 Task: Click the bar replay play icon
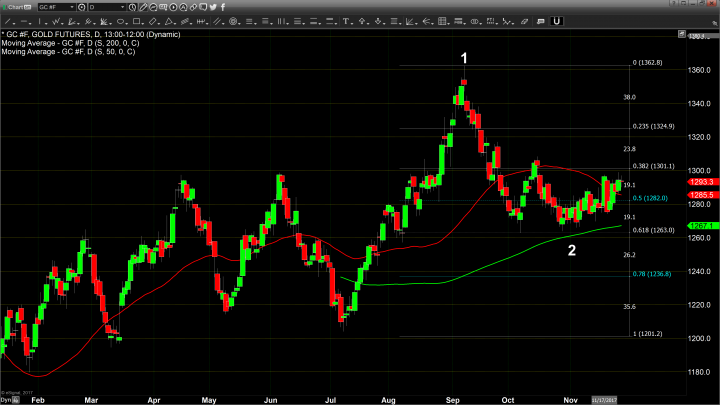coord(173,7)
